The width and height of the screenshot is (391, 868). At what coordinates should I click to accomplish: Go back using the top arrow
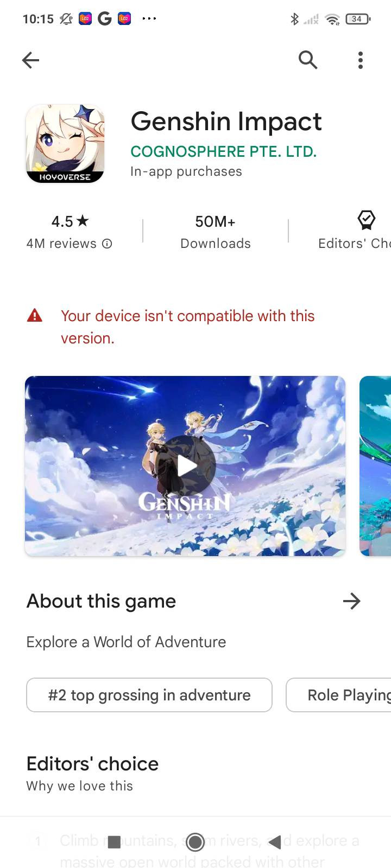(31, 60)
